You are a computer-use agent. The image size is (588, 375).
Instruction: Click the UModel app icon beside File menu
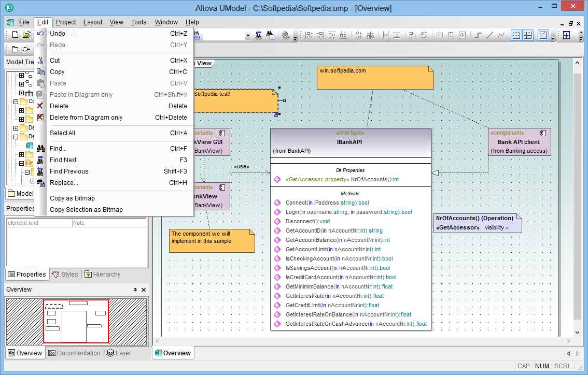(x=10, y=22)
